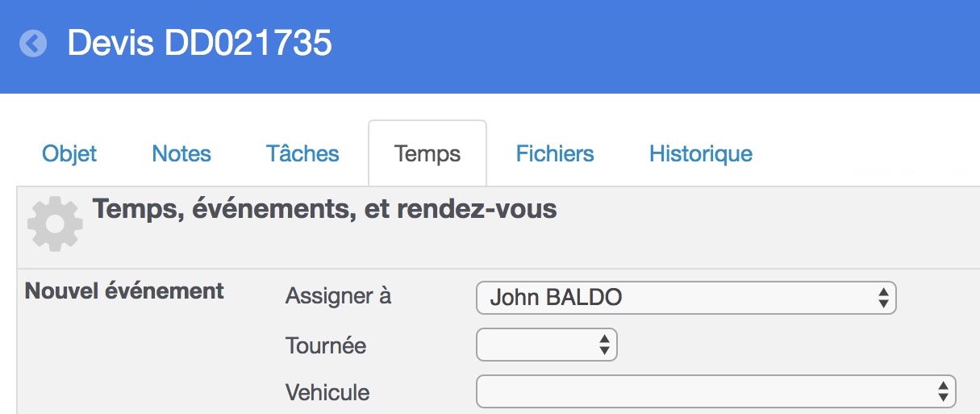
Task: Click the Devis DD021735 page title
Action: pyautogui.click(x=199, y=43)
